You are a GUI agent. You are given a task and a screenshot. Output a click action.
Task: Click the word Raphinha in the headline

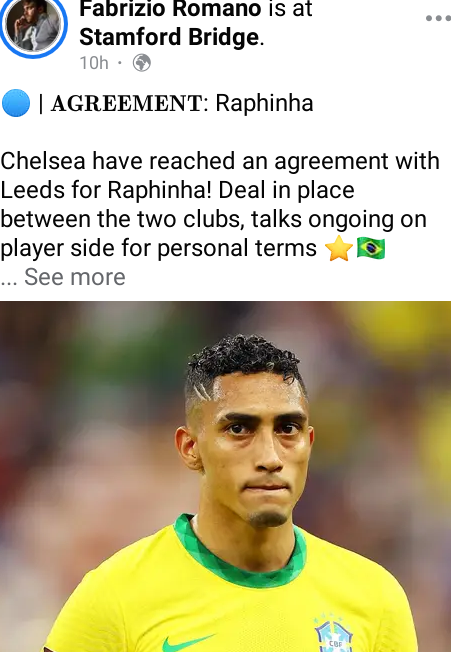264,103
